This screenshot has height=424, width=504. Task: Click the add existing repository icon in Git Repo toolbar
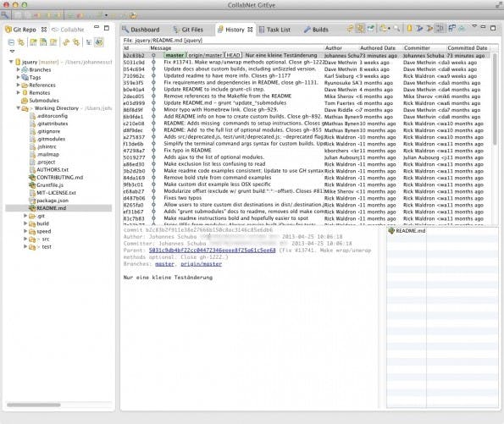(x=33, y=42)
